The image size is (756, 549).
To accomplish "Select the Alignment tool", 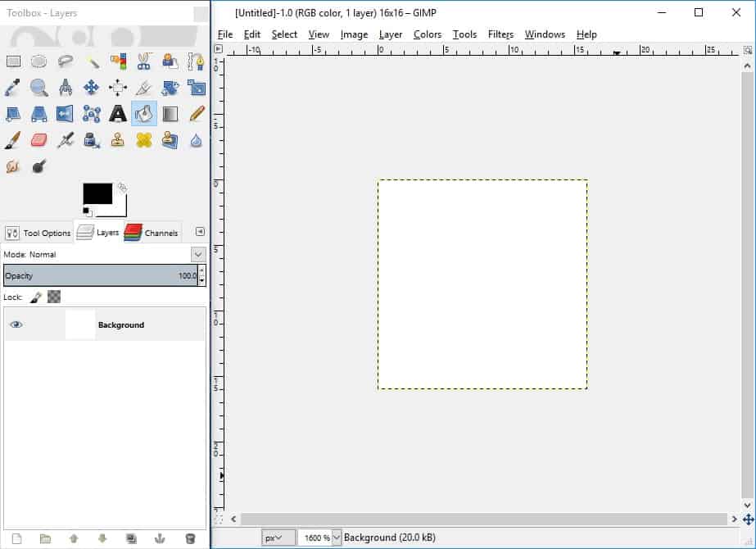I will click(x=118, y=88).
